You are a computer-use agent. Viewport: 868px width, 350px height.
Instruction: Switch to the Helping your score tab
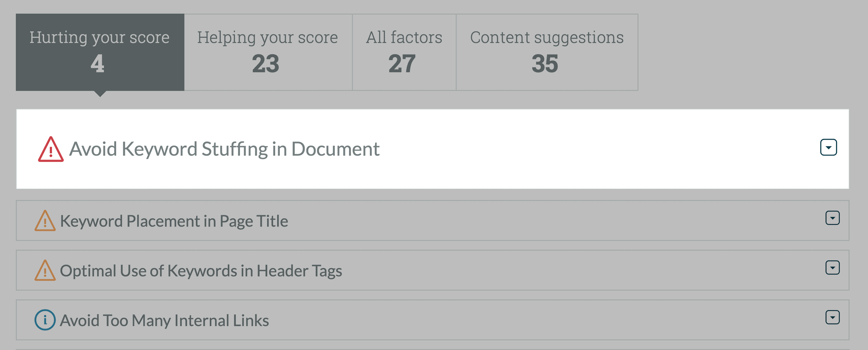268,52
